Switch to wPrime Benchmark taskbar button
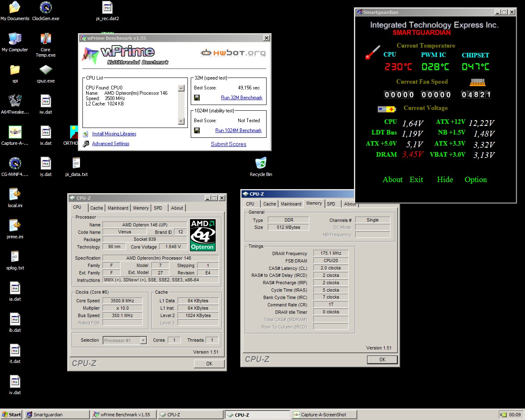The height and width of the screenshot is (420, 525). (x=123, y=415)
